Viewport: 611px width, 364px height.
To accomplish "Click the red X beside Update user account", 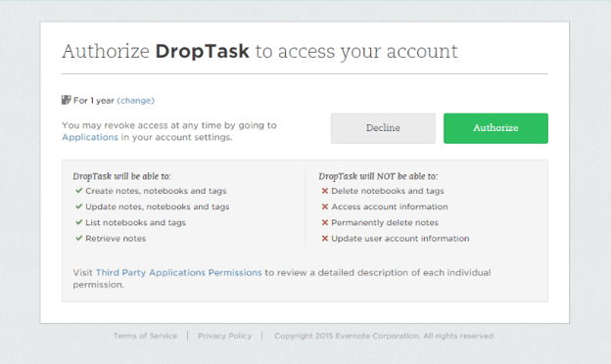I will click(x=325, y=238).
